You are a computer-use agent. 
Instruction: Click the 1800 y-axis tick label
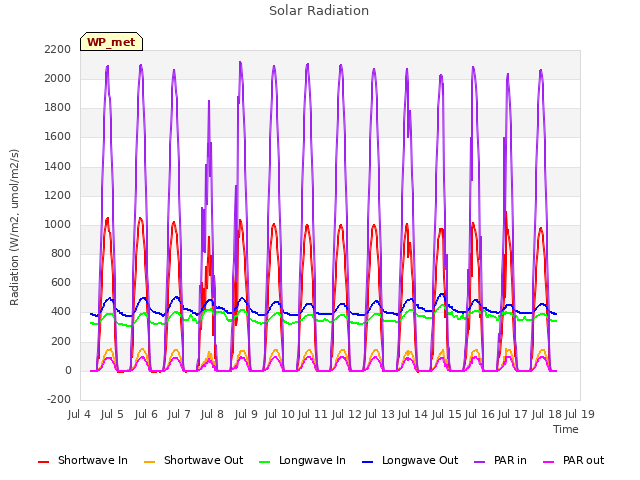58,108
